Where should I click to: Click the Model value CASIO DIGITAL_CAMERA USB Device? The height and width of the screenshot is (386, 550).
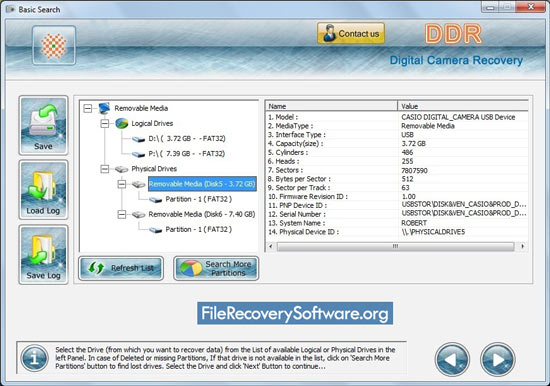tap(458, 117)
